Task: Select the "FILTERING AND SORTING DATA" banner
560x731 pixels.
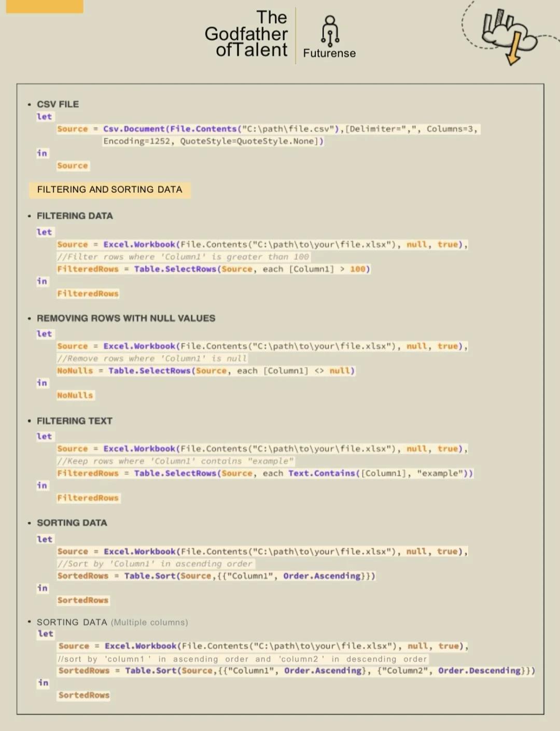Action: (109, 190)
